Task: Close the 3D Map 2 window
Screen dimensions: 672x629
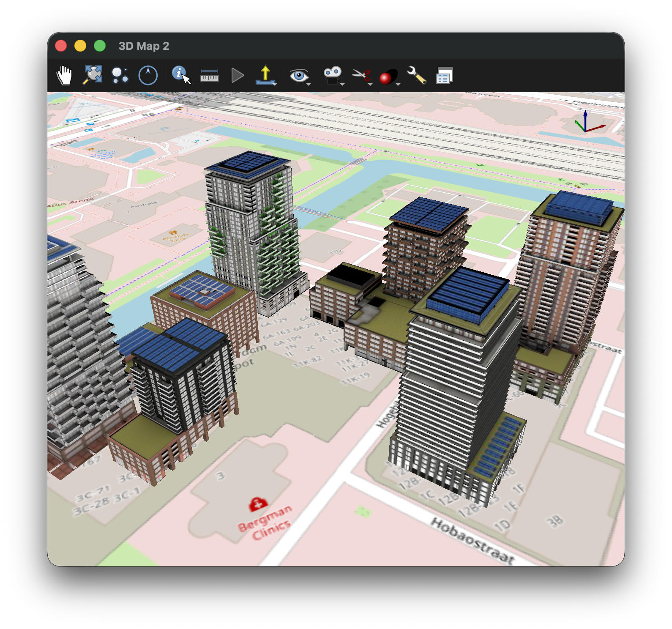Action: coord(61,46)
